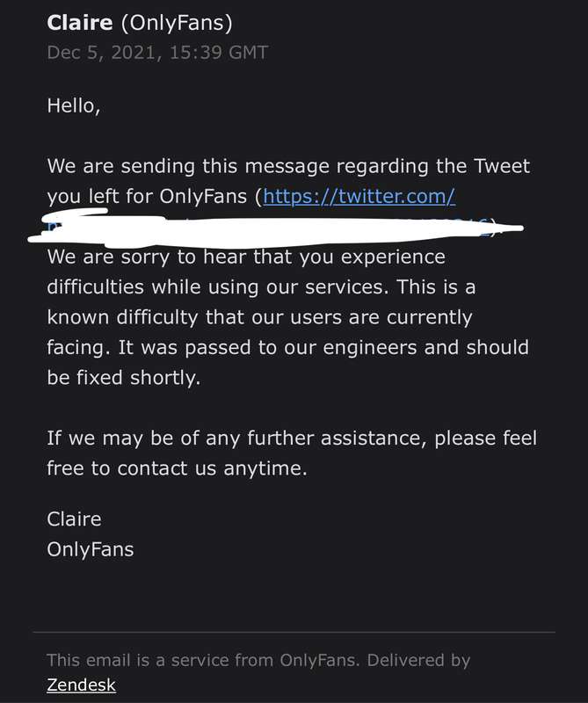This screenshot has height=703, width=588.
Task: Click the (OnlyFans) label beside sender name
Action: pos(177,24)
